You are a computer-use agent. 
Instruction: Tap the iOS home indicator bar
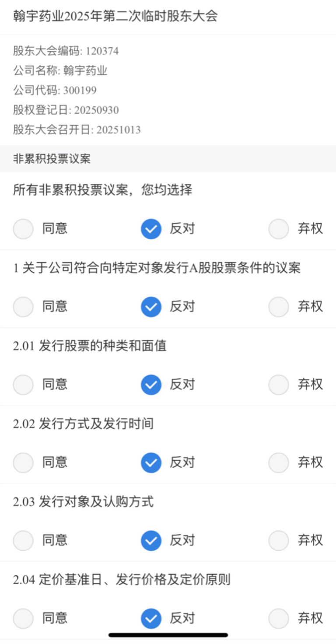coord(168,635)
